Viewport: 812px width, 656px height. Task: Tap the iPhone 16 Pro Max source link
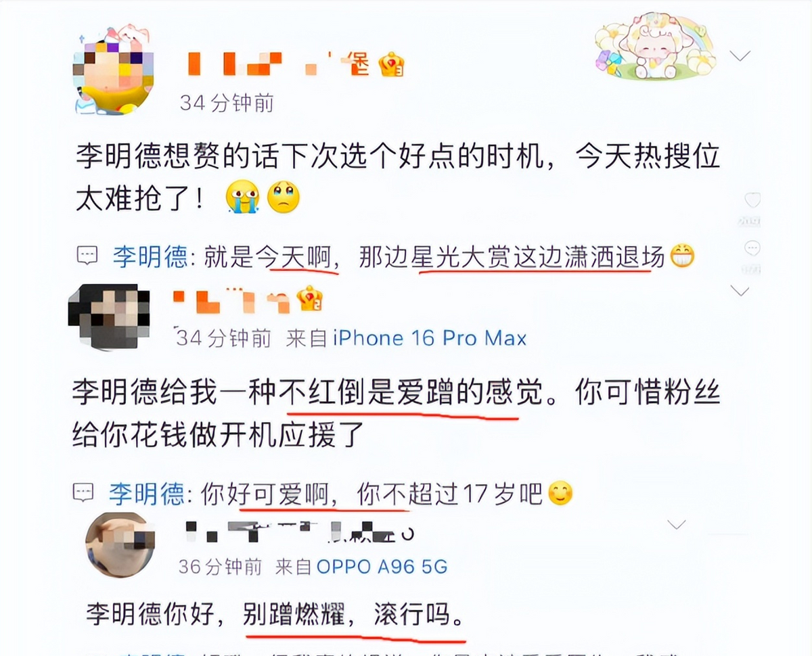coord(430,337)
